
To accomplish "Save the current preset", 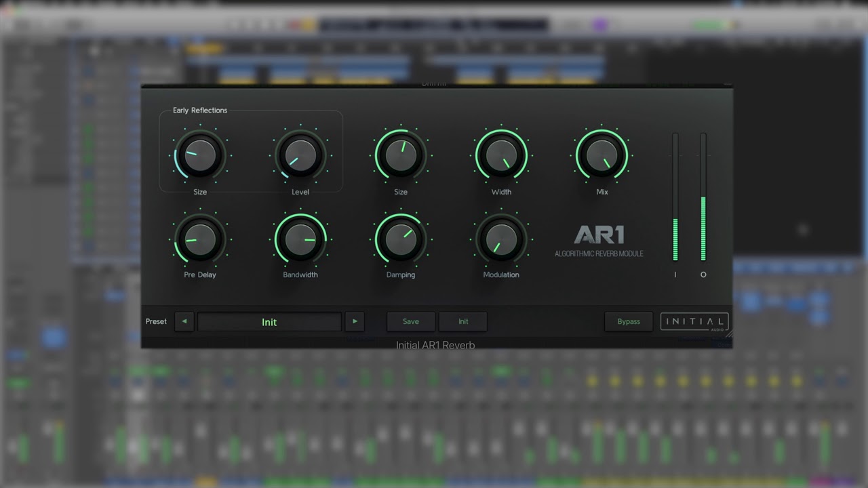I will pos(411,322).
